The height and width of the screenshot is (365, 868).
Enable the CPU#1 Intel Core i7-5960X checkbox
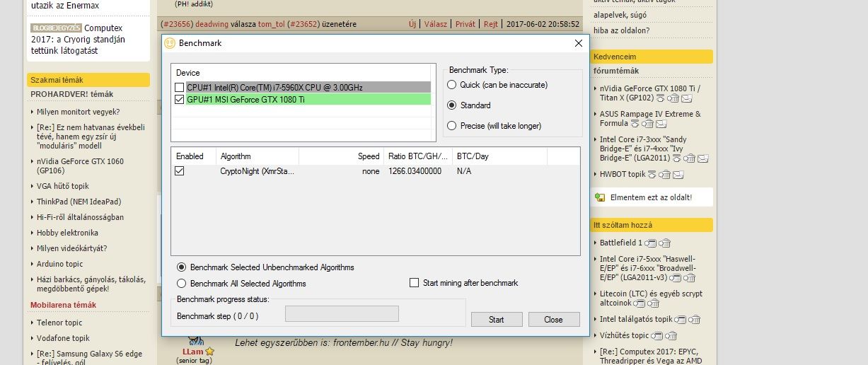(x=179, y=87)
